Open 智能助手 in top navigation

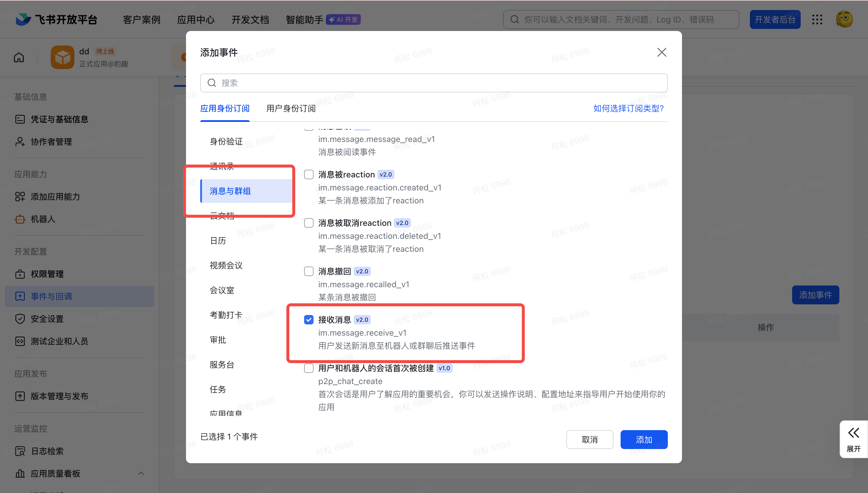[304, 20]
